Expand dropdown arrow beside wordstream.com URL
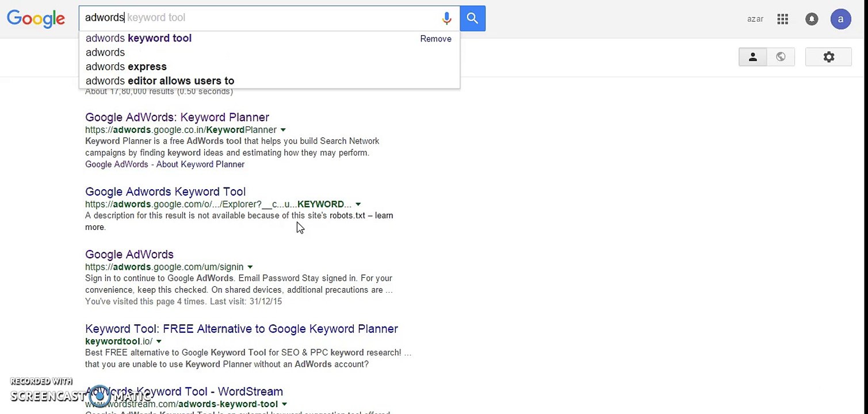The height and width of the screenshot is (414, 868). coord(284,404)
